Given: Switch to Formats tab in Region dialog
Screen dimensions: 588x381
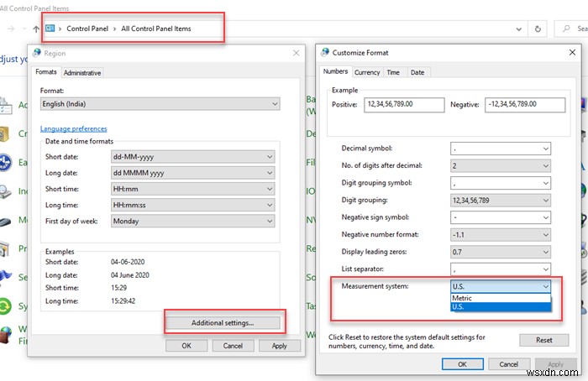Looking at the screenshot, I should click(46, 72).
